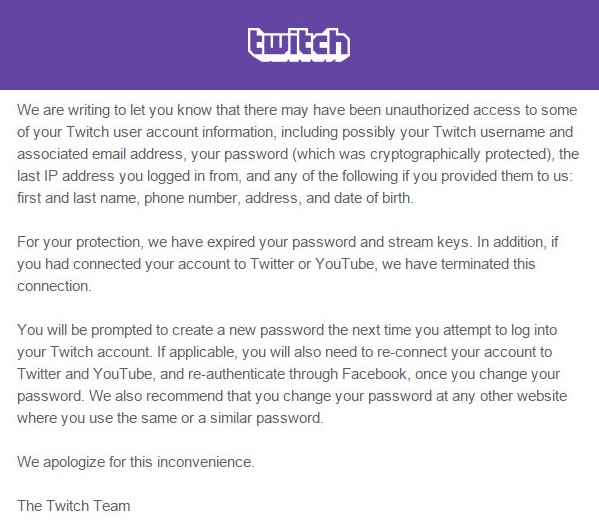Click "Twitter and YouTube" in the third paragraph
This screenshot has width=599, height=524.
(85, 374)
